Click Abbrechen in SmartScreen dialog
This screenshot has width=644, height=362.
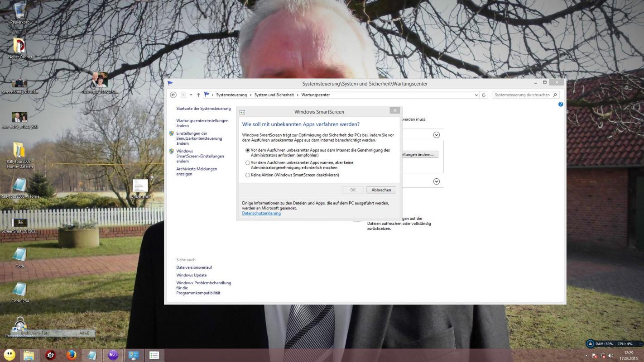(381, 190)
